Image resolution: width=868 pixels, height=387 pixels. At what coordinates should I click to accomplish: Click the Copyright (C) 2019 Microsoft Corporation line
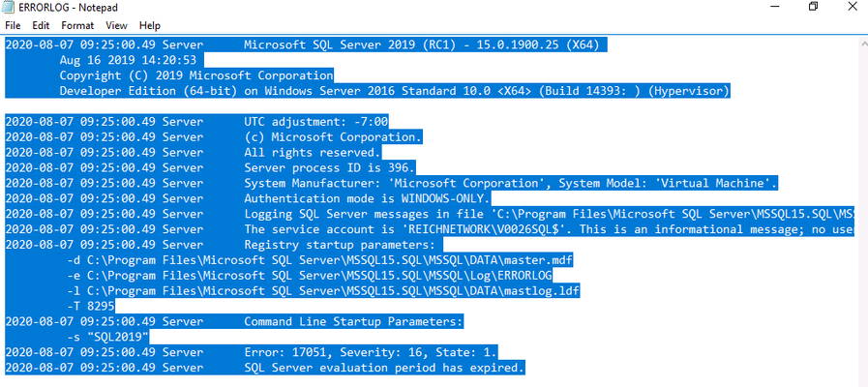196,75
